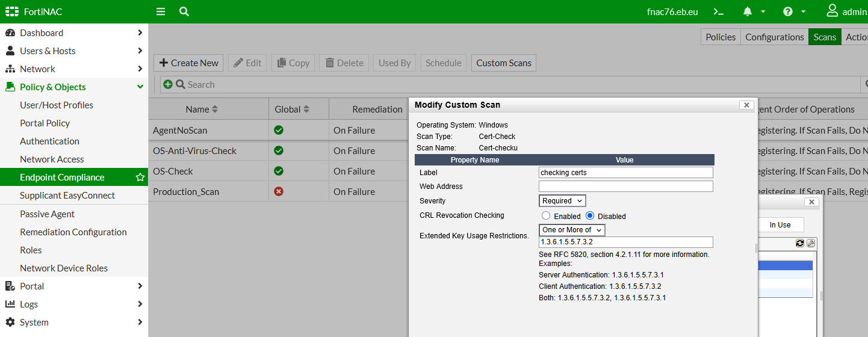
Task: Click the green add filter plus icon
Action: pyautogui.click(x=168, y=85)
